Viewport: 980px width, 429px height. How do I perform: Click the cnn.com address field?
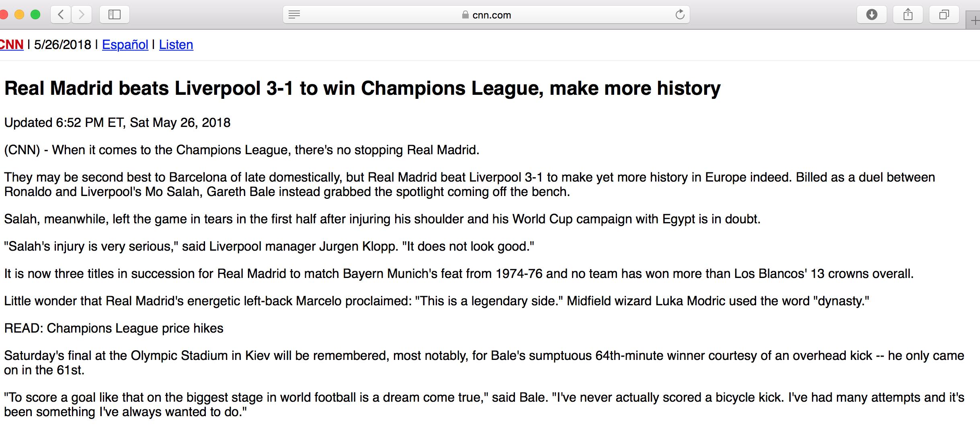tap(492, 15)
